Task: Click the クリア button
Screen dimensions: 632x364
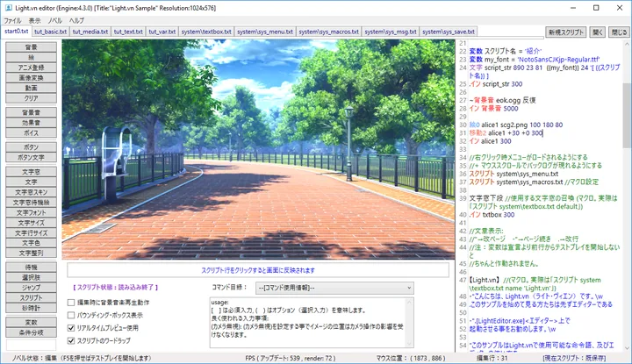Action: pyautogui.click(x=31, y=98)
